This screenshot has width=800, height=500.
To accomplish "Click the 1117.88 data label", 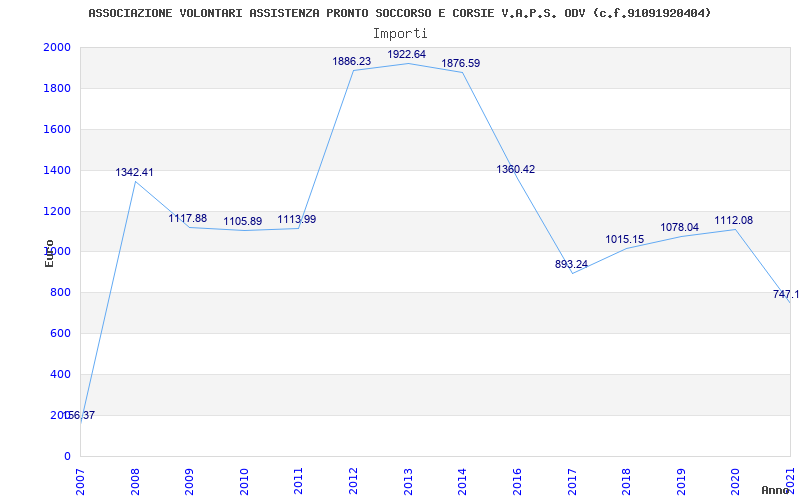I will point(188,218).
